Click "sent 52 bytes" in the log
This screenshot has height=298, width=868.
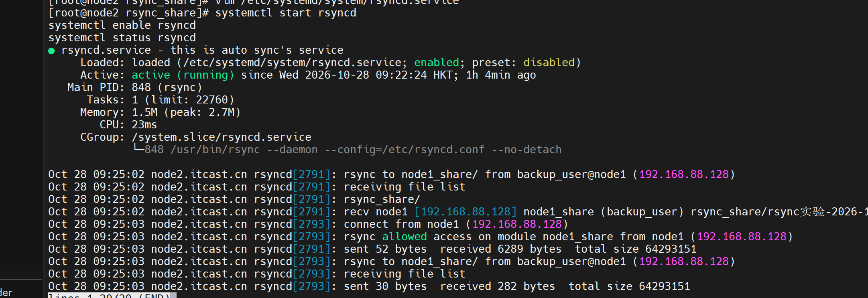point(385,249)
